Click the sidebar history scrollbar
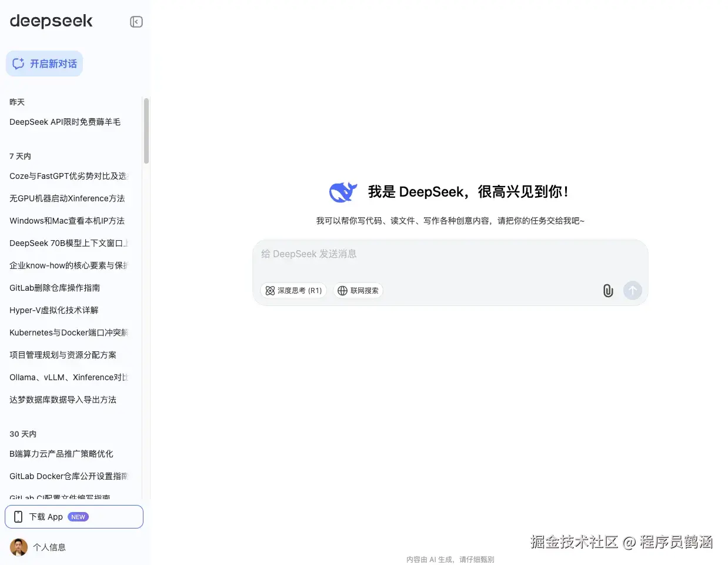The height and width of the screenshot is (565, 728). [x=146, y=131]
